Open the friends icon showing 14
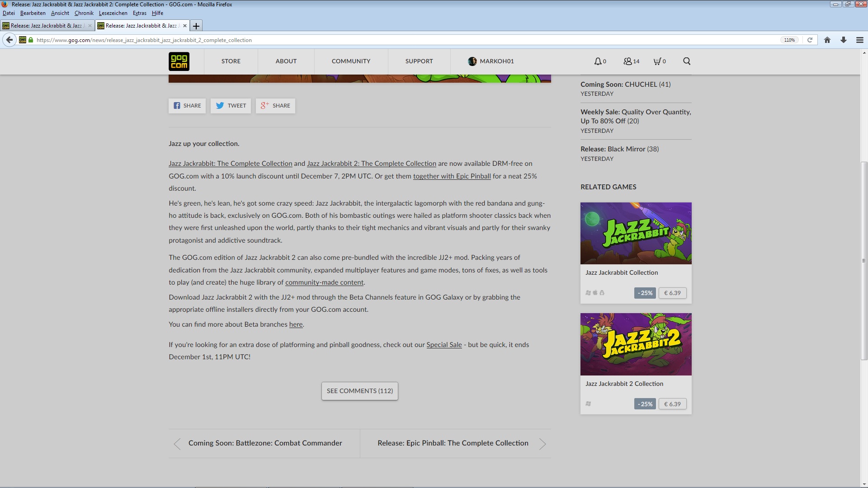This screenshot has width=868, height=488. click(627, 61)
